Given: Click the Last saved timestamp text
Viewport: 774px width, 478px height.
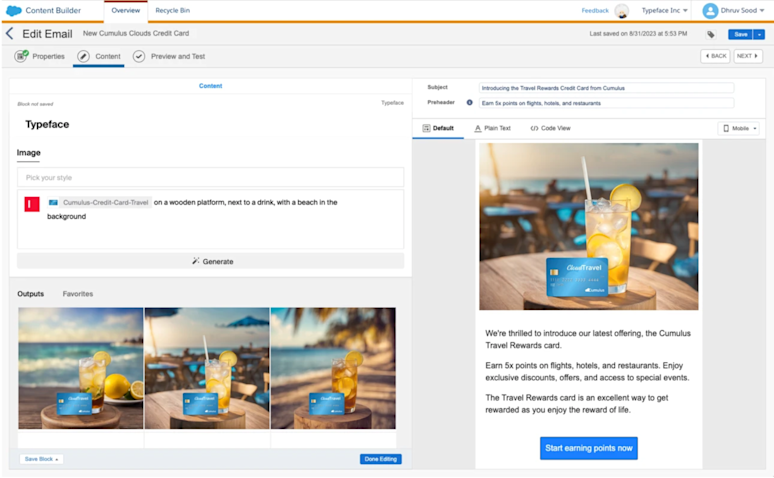Looking at the screenshot, I should 638,34.
